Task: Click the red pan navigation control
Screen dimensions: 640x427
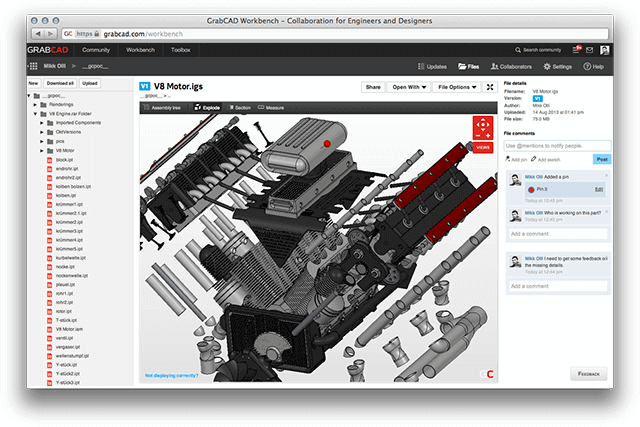Action: click(483, 128)
